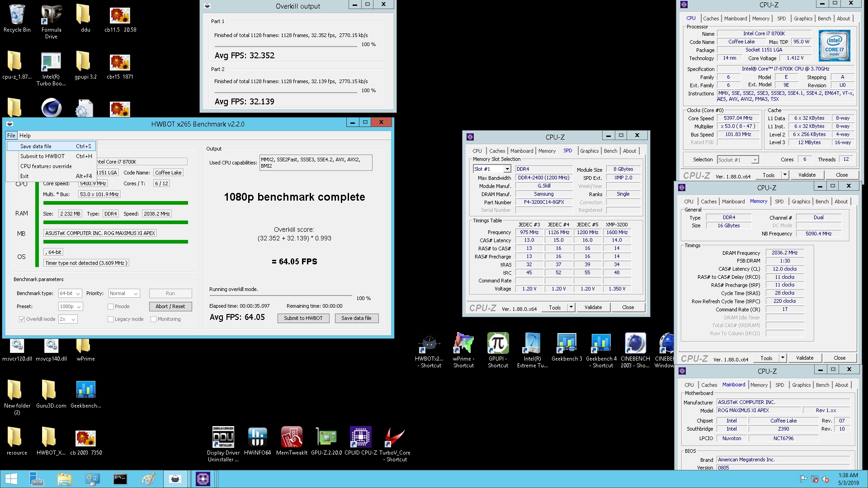
Task: Open the gpupi 3.2 folder icon
Action: coord(85,65)
